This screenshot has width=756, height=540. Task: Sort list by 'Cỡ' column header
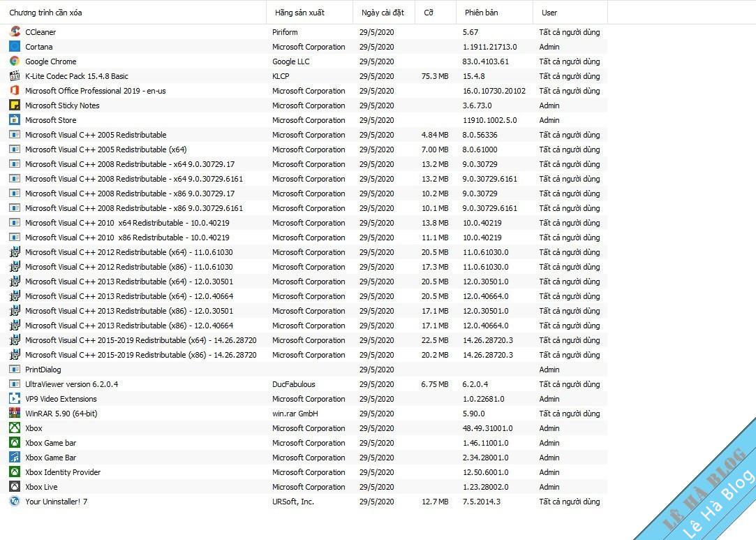click(436, 13)
